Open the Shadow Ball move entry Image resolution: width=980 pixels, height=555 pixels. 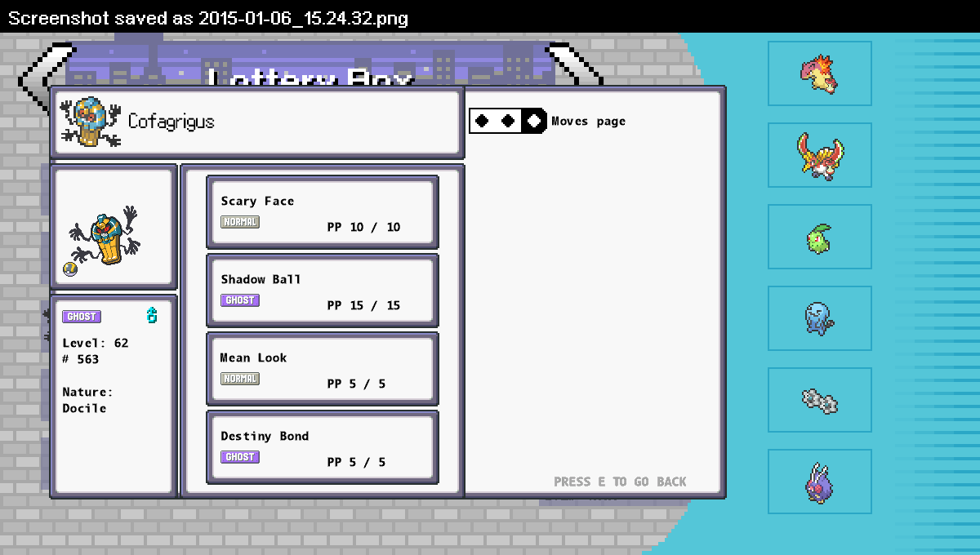[x=322, y=291]
